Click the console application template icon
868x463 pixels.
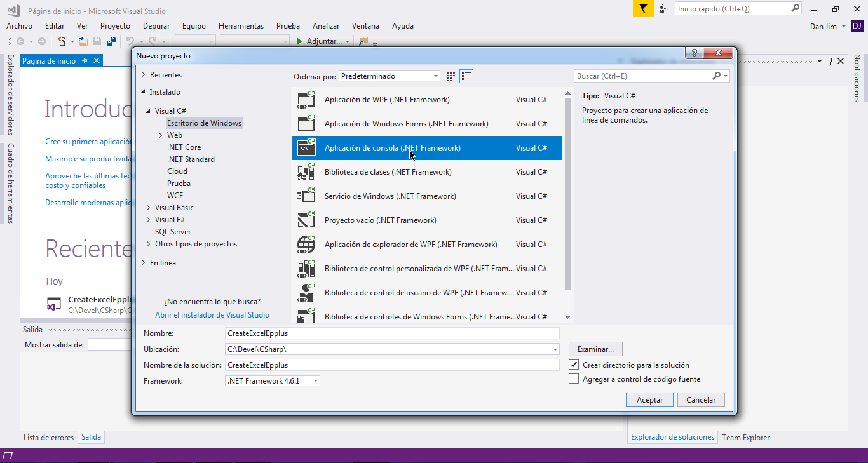click(306, 148)
